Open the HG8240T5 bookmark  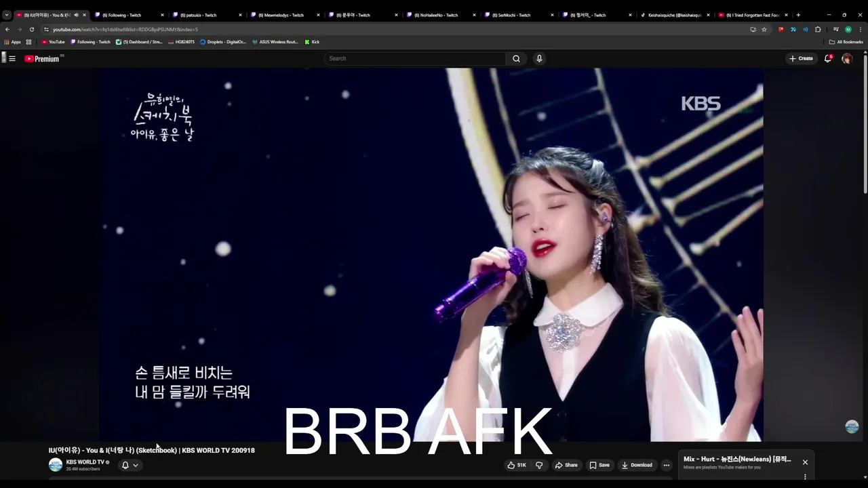tap(181, 42)
